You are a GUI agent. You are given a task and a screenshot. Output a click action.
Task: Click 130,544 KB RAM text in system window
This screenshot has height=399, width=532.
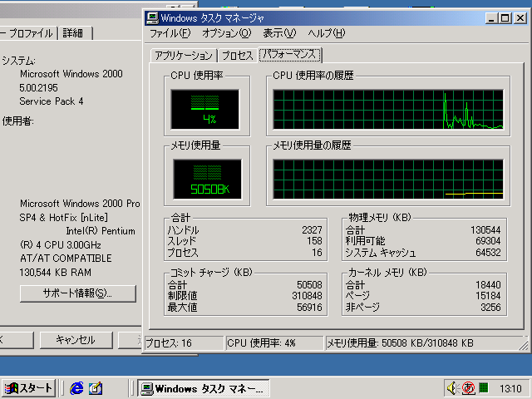56,273
